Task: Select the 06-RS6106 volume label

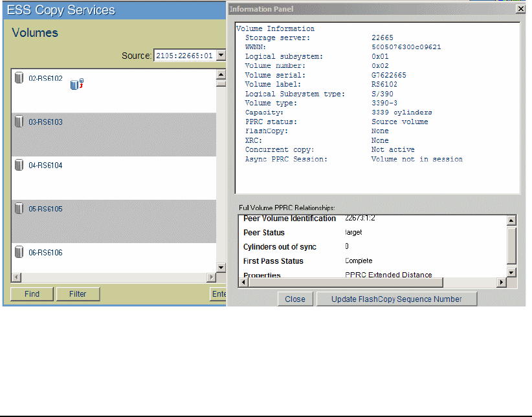Action: [x=45, y=253]
